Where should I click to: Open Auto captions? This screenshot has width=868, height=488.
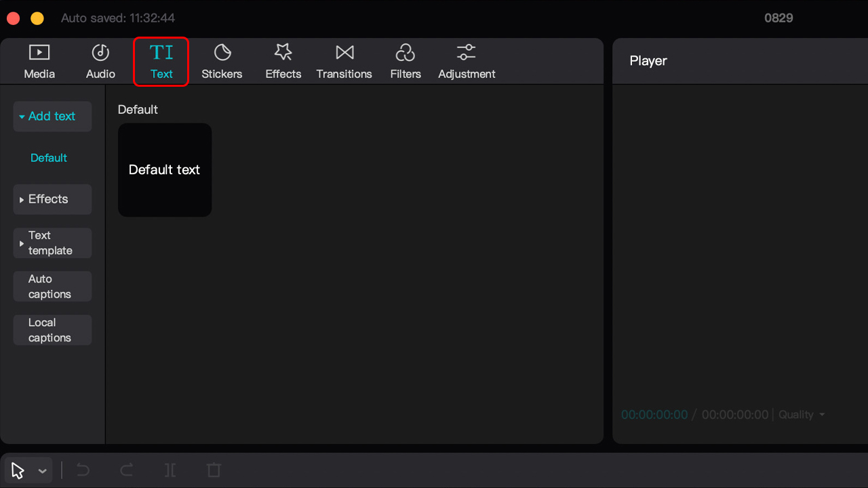click(52, 286)
